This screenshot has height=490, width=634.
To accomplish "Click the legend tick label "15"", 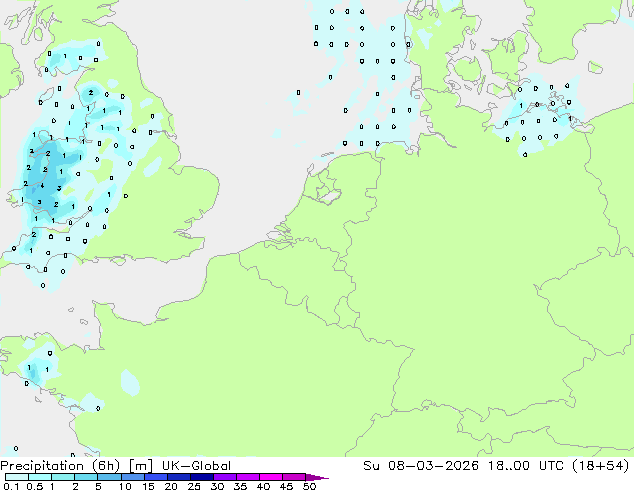I will (148, 486).
